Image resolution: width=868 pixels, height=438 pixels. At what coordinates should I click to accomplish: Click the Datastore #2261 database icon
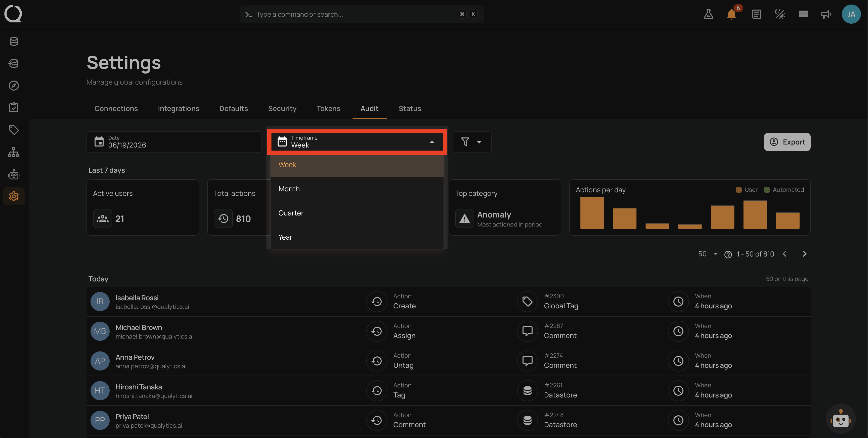click(527, 390)
